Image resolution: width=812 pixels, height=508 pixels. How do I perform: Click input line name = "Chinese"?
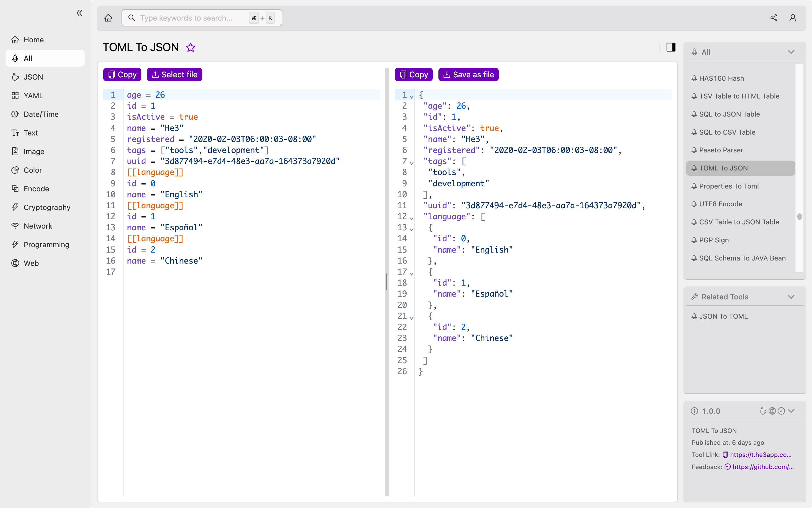pyautogui.click(x=164, y=261)
